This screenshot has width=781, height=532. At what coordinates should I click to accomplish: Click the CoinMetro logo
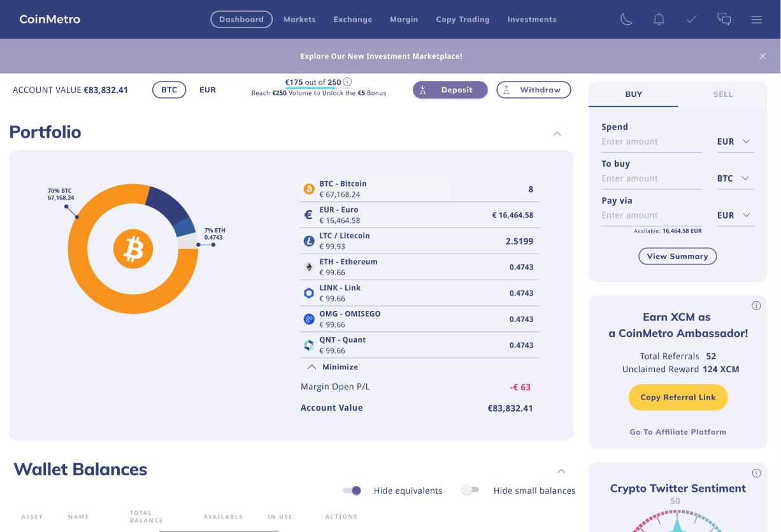(x=50, y=19)
